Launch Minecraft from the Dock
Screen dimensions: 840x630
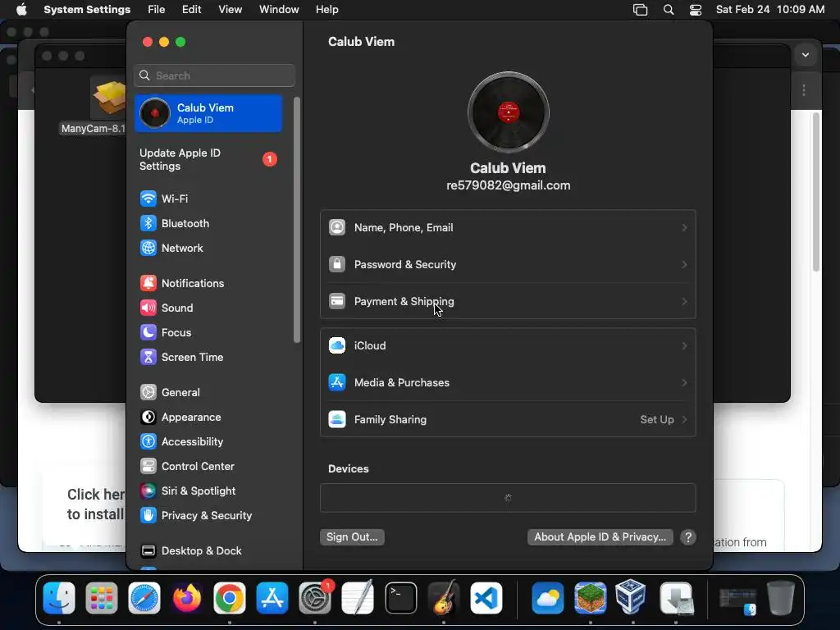click(591, 598)
